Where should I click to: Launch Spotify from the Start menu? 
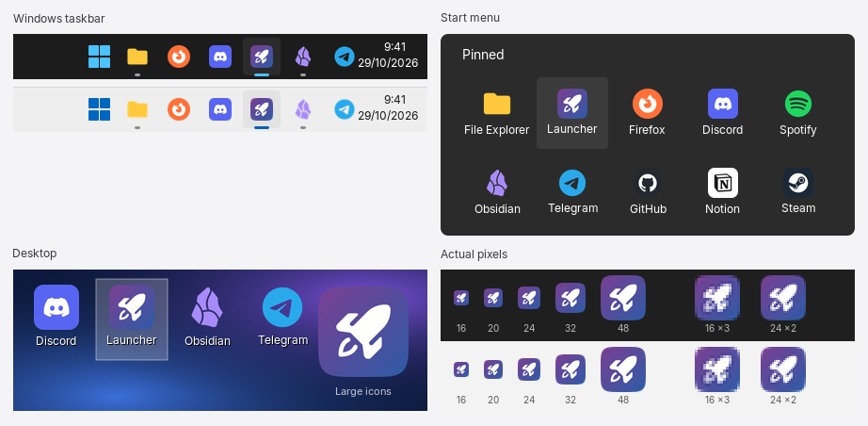797,113
